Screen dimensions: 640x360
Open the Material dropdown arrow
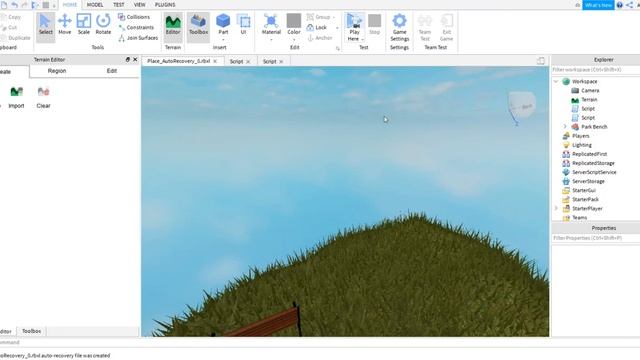[x=271, y=40]
